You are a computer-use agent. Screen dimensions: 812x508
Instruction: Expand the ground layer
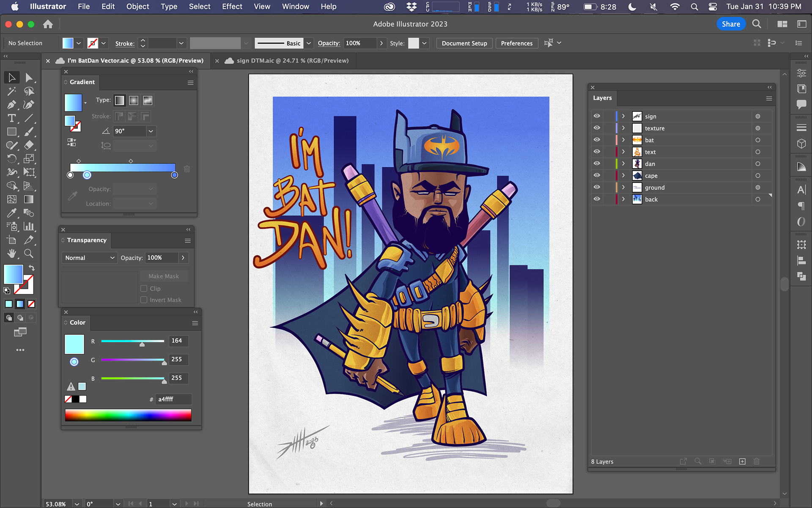(x=623, y=187)
